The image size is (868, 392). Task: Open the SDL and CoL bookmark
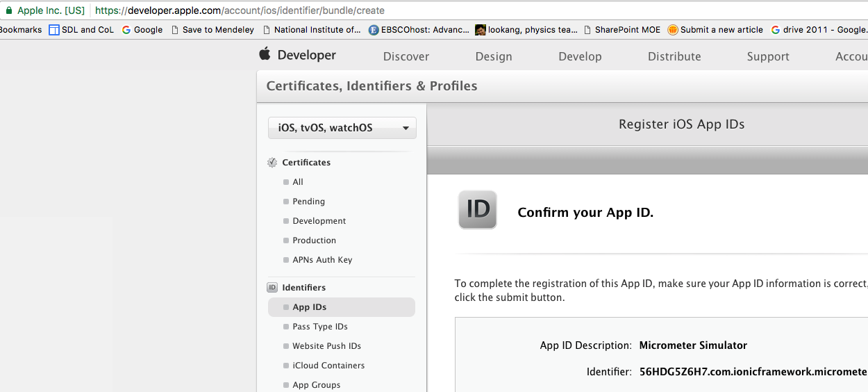click(81, 30)
